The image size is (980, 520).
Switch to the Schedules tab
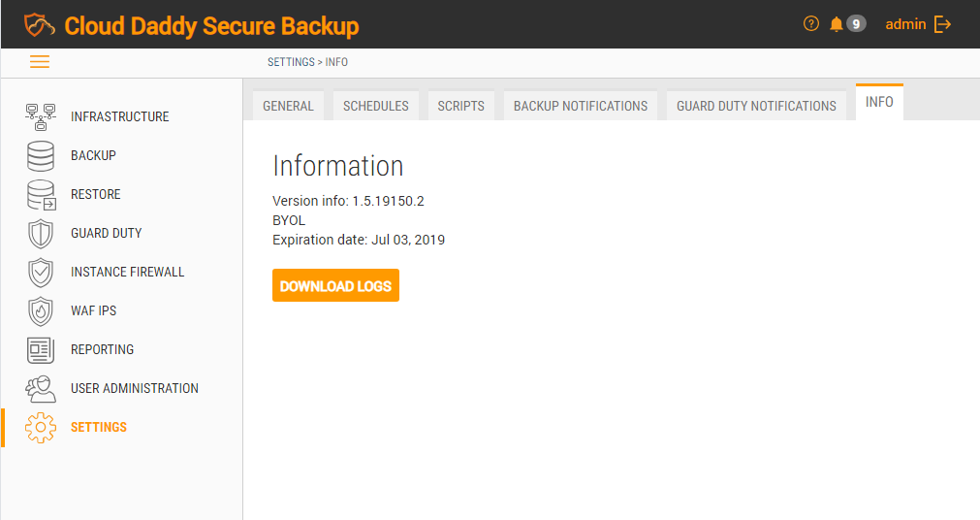(376, 106)
